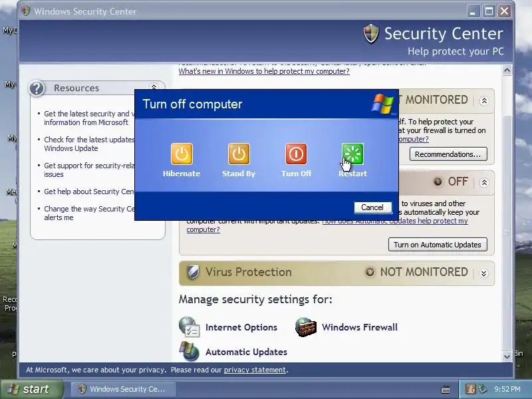Image resolution: width=532 pixels, height=399 pixels.
Task: Click the Virus Protection shield icon
Action: (193, 272)
